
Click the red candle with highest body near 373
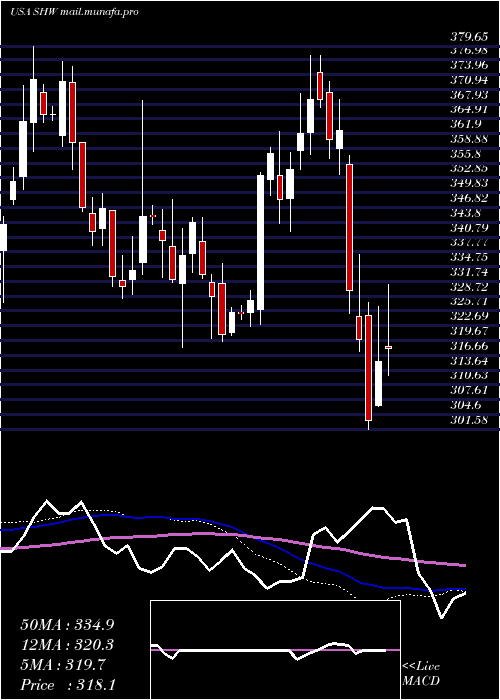click(320, 86)
